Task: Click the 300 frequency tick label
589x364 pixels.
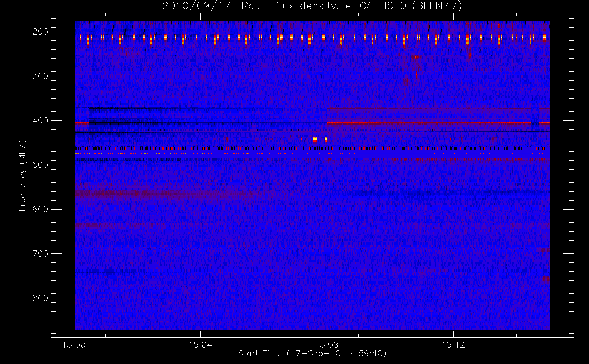Action: 40,76
